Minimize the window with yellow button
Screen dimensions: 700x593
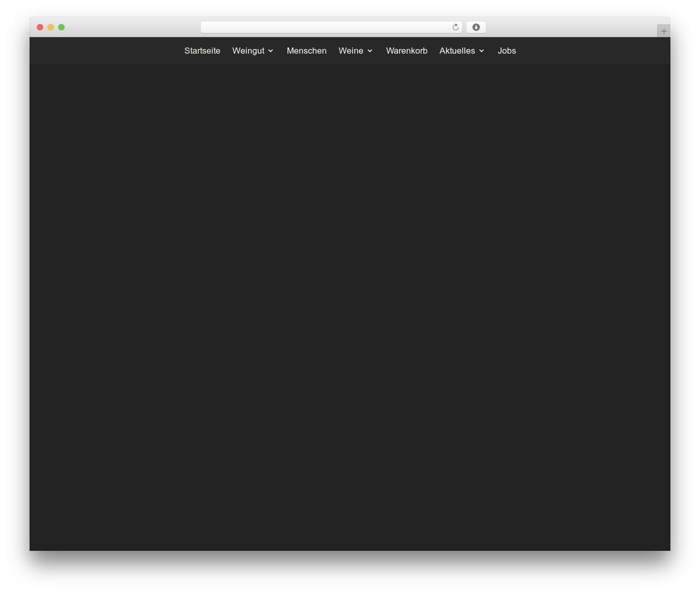click(51, 27)
